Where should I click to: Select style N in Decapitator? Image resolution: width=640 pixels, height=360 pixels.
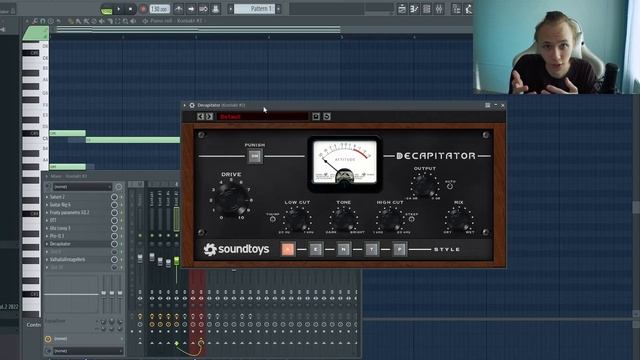344,249
